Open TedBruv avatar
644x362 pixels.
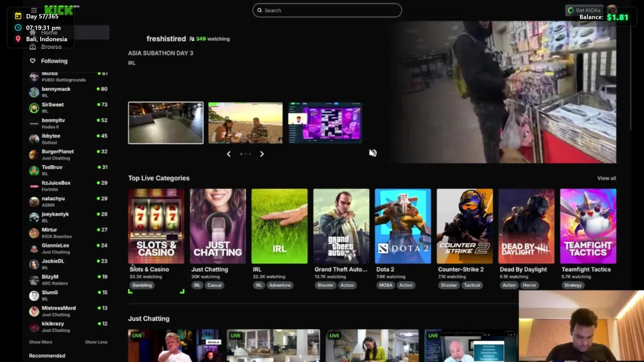[x=34, y=170]
